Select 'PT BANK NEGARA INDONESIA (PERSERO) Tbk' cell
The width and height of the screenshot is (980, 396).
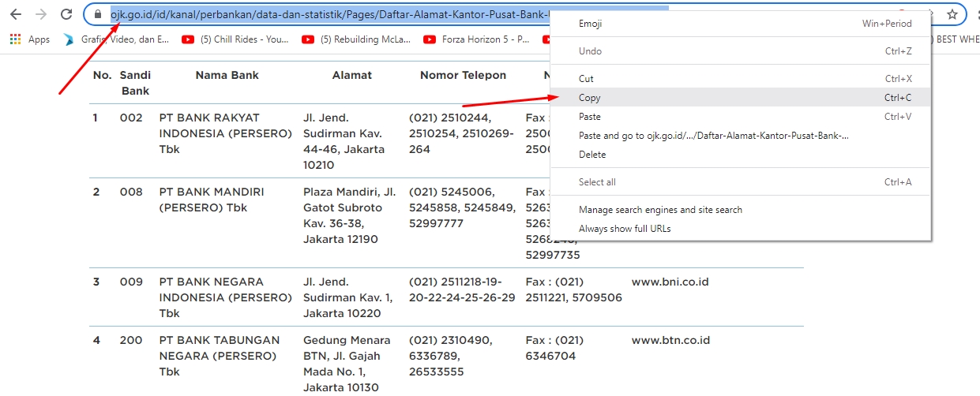click(225, 297)
